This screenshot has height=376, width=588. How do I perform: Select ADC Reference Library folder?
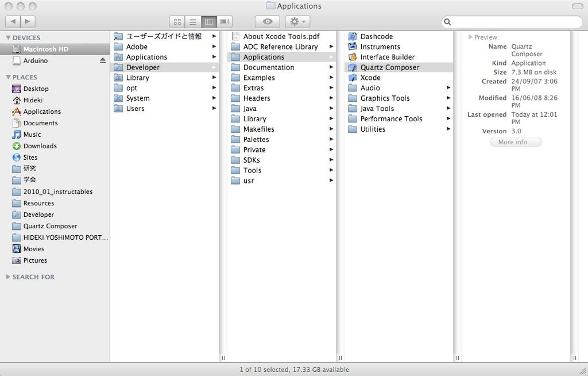282,47
